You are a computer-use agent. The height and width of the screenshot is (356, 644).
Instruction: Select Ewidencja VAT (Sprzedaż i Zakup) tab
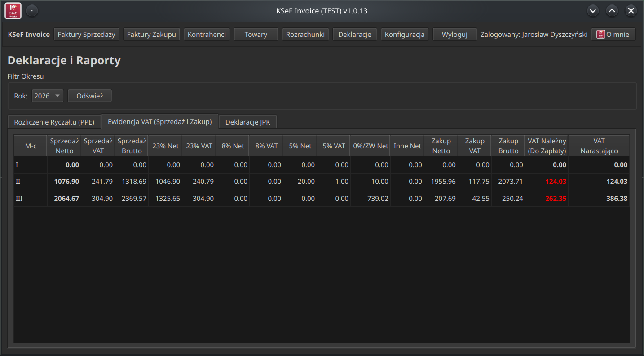(x=159, y=121)
